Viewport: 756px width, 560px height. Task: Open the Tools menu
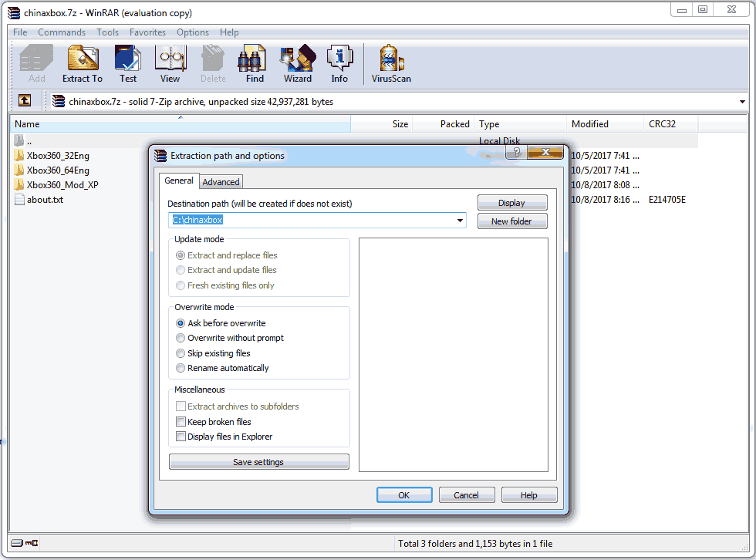107,32
